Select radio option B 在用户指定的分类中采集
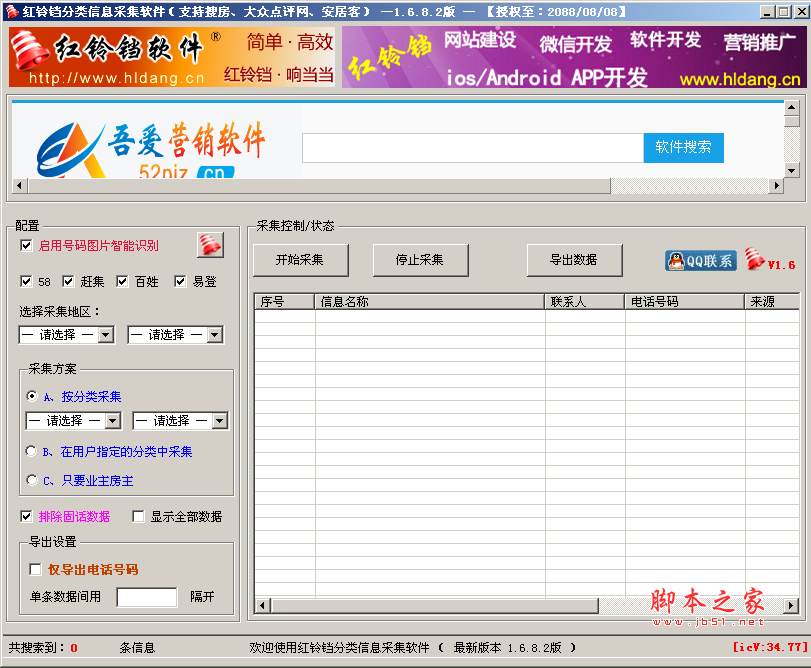 (x=32, y=451)
